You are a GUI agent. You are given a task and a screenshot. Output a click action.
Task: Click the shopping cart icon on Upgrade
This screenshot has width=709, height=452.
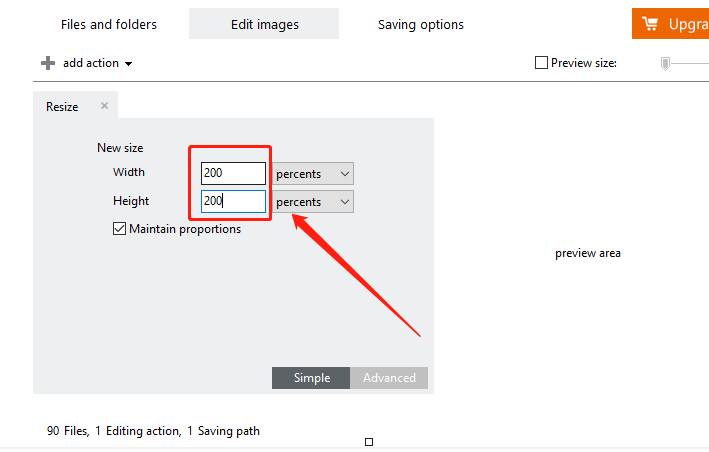click(x=650, y=24)
